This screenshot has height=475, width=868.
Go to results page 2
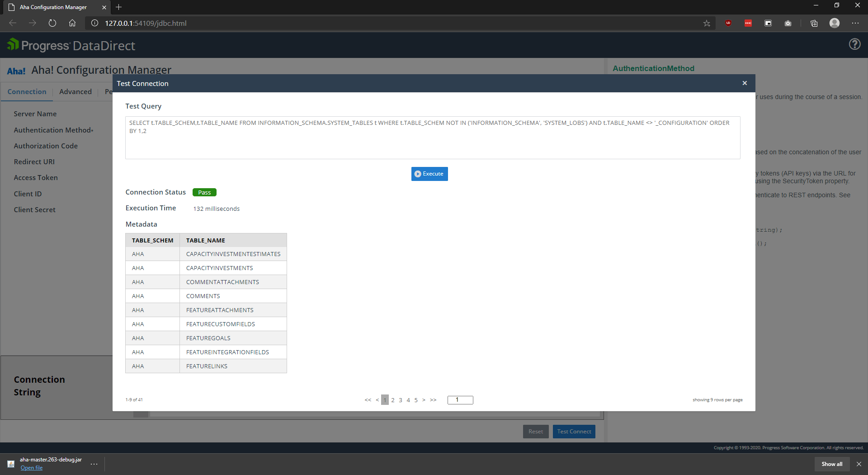[x=393, y=400]
